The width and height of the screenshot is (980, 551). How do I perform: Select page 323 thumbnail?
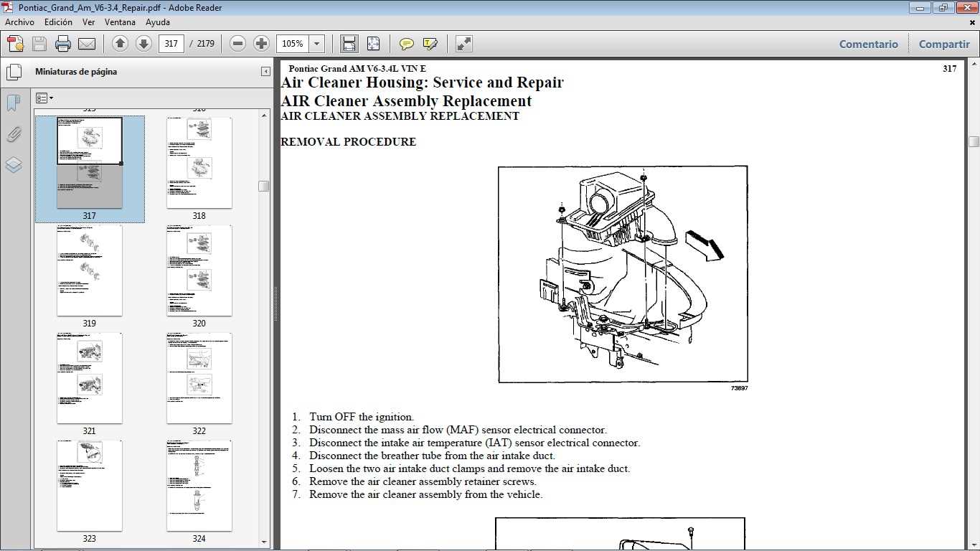click(x=90, y=486)
